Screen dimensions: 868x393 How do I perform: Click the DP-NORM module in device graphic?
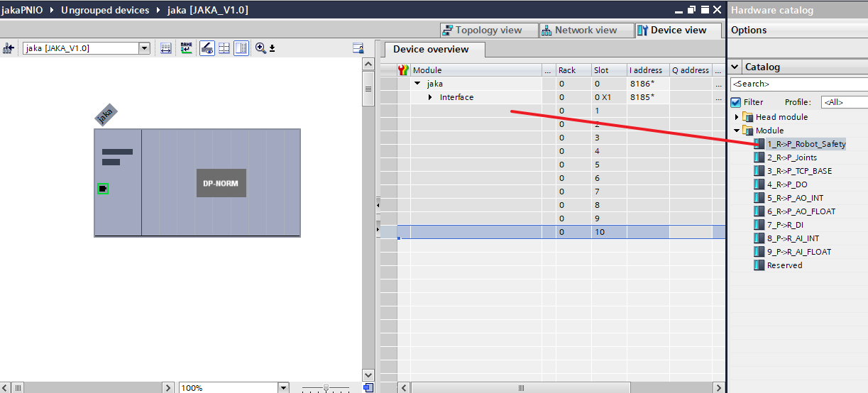tap(221, 183)
